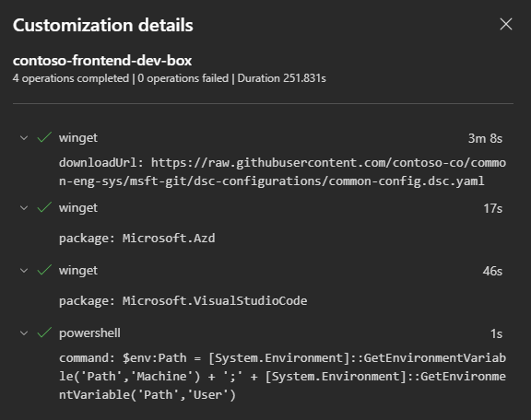Click the 3m 8s duration value
531x420 pixels.
point(485,138)
